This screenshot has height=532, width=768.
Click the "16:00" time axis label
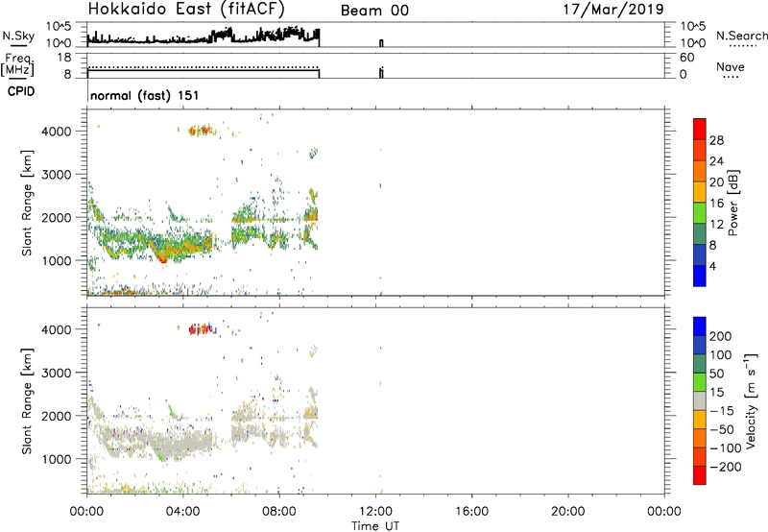pos(471,512)
